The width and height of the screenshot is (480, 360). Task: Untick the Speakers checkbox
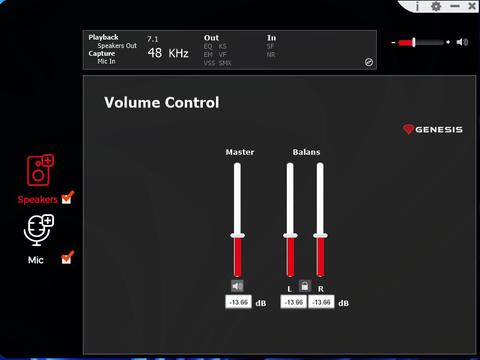(67, 197)
